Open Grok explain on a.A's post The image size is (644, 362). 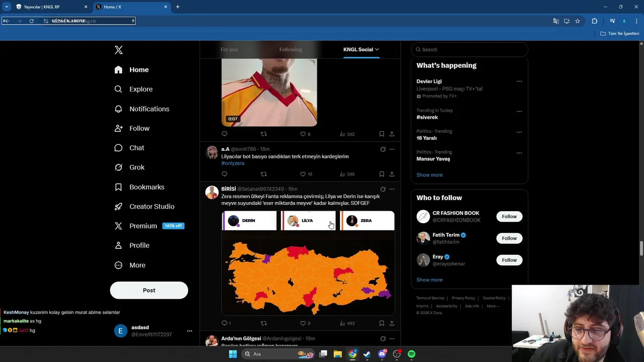tap(383, 149)
